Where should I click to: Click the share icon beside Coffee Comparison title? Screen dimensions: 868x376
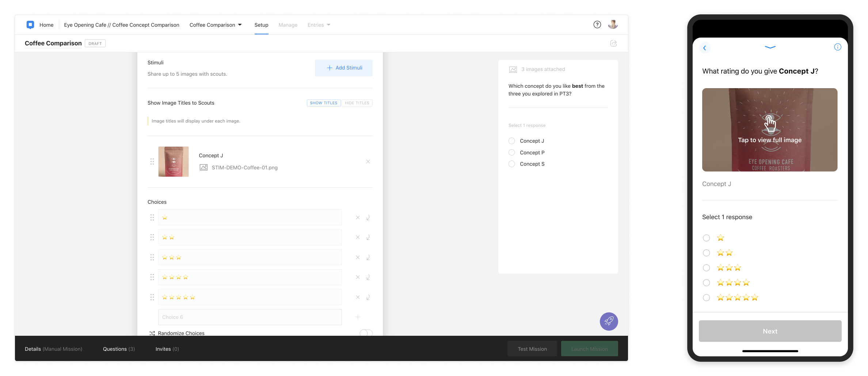614,44
